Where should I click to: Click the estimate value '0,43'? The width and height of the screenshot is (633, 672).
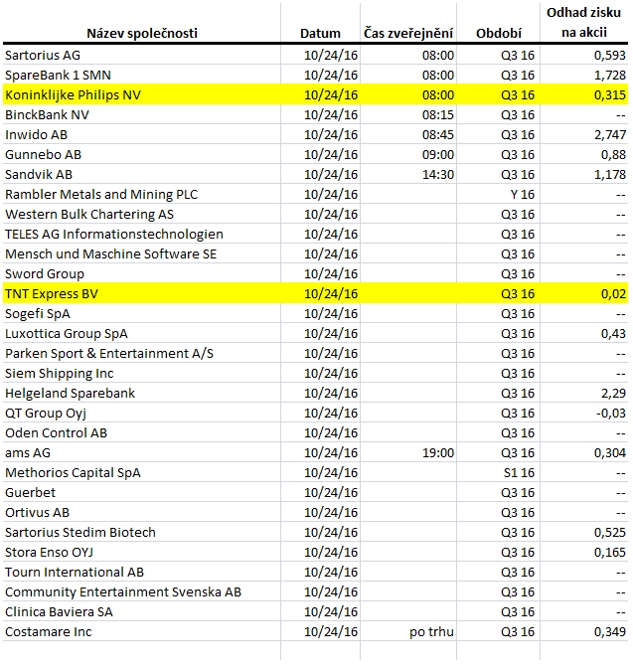pos(613,334)
